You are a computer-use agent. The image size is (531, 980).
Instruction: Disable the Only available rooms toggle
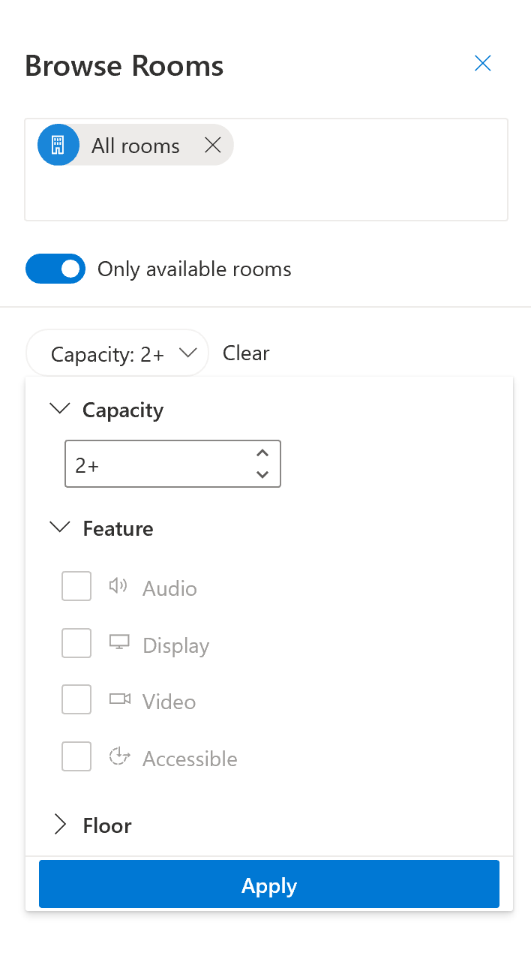(x=55, y=269)
